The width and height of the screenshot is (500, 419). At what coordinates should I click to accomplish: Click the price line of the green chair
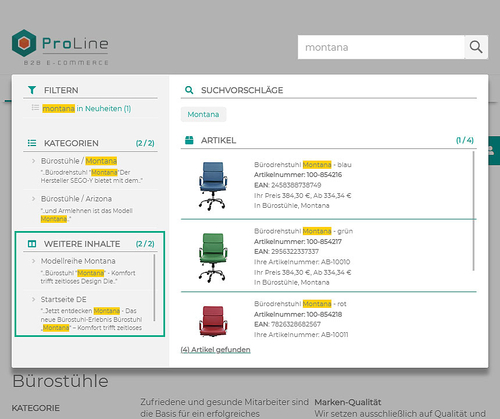click(x=303, y=272)
